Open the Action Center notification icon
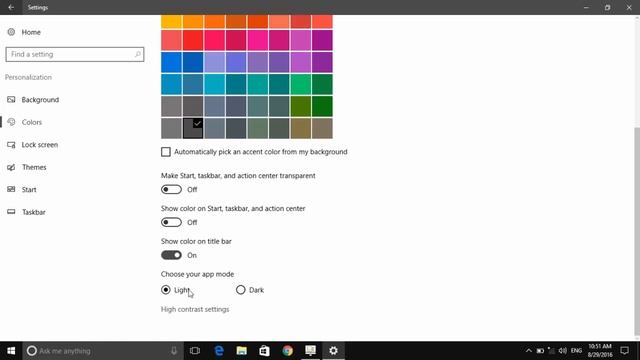Screen dimensions: 640x360 pyautogui.click(x=624, y=351)
